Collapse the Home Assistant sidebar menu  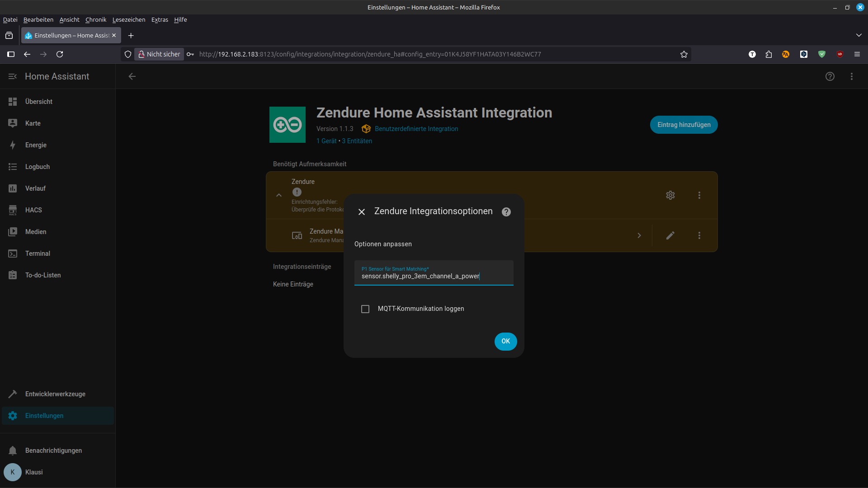coord(13,76)
